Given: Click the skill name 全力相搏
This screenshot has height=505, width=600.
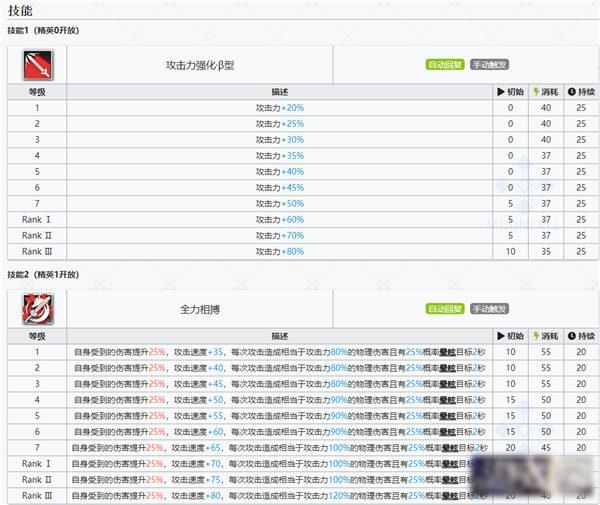Looking at the screenshot, I should pos(200,309).
